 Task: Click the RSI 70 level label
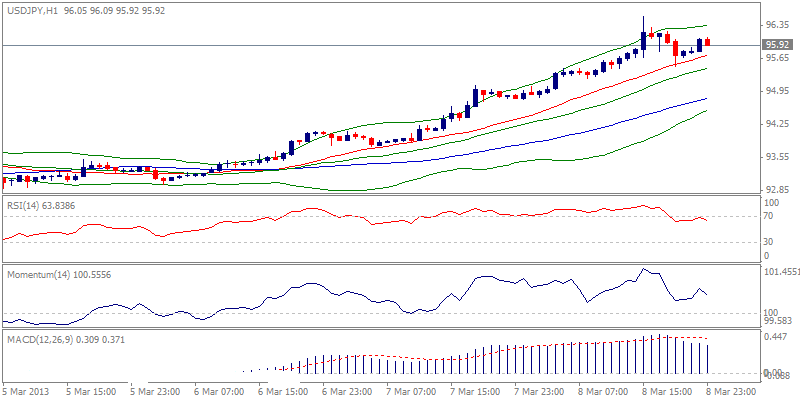(x=771, y=216)
